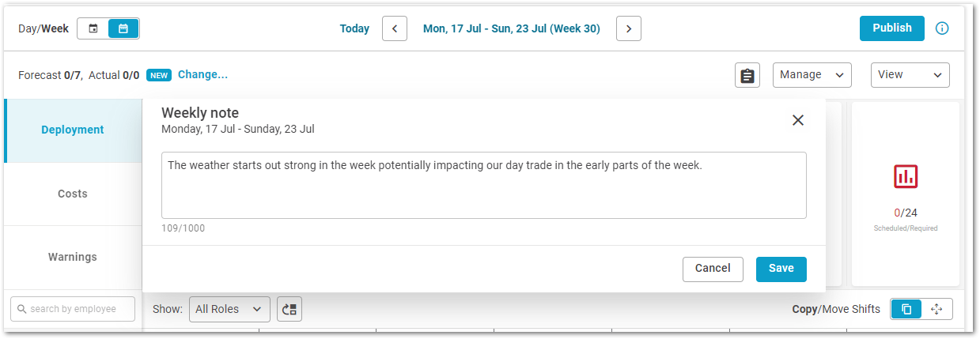980x339 pixels.
Task: Open the Manage dropdown
Action: (x=812, y=75)
